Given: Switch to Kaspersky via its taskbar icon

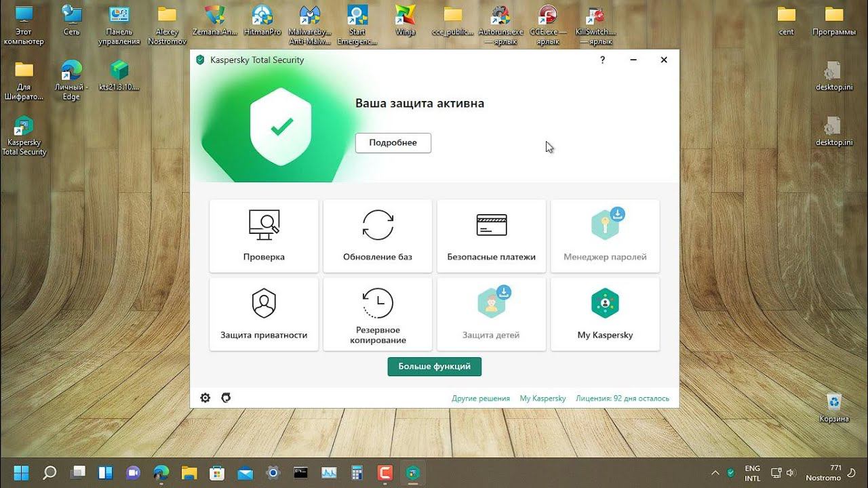Looking at the screenshot, I should click(412, 472).
